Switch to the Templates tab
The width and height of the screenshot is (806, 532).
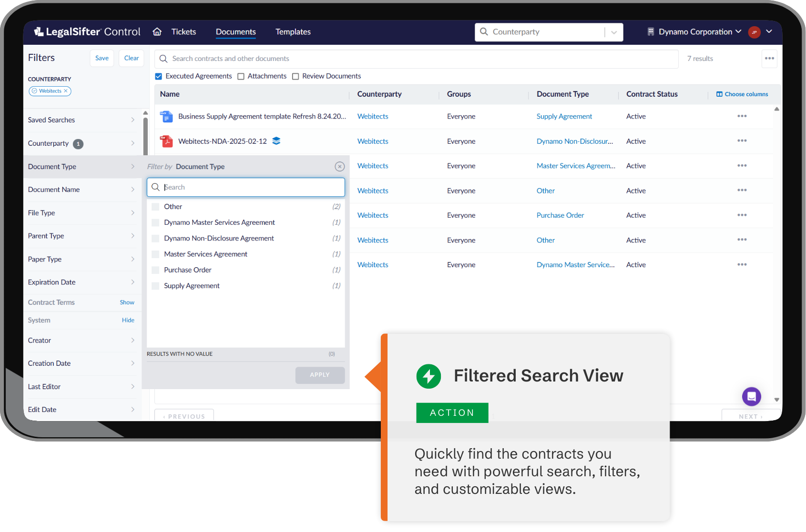(293, 32)
